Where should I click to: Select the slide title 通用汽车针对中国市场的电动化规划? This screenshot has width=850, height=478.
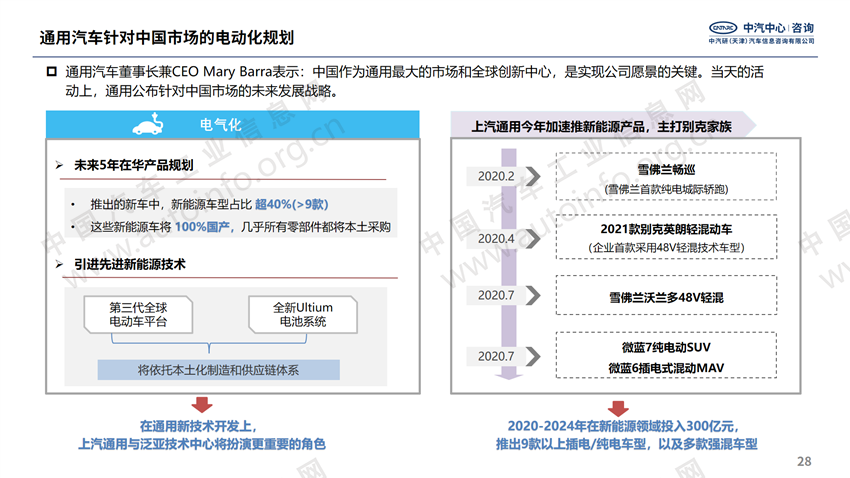166,37
